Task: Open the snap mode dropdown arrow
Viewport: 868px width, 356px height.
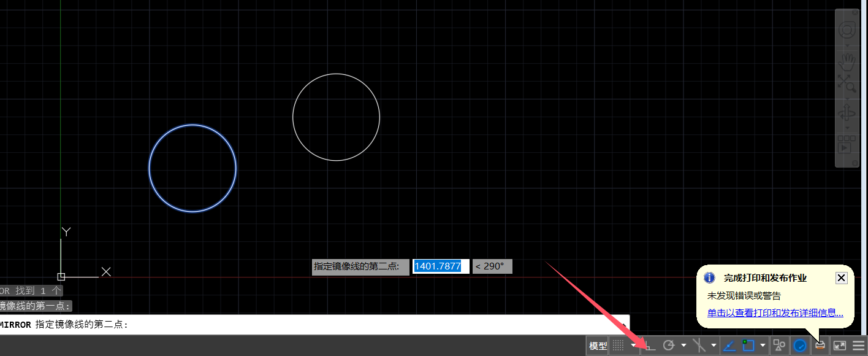Action: pyautogui.click(x=633, y=346)
